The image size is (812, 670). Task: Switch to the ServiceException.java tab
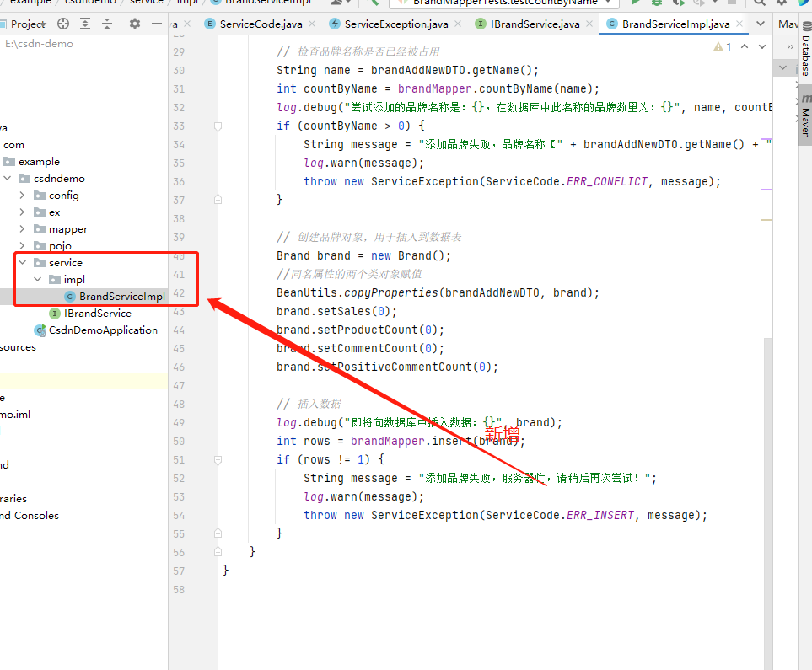(396, 24)
